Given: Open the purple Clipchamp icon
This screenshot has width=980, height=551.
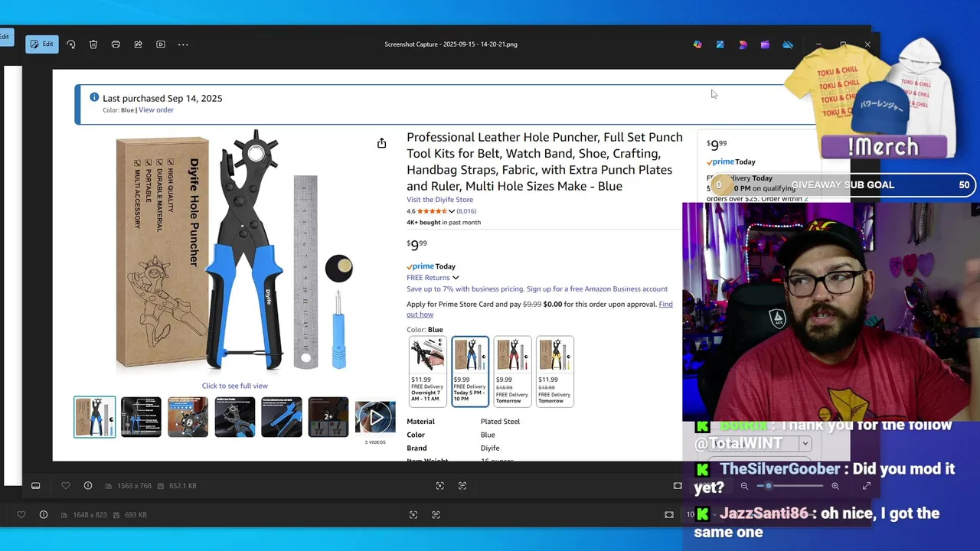Looking at the screenshot, I should [x=765, y=44].
